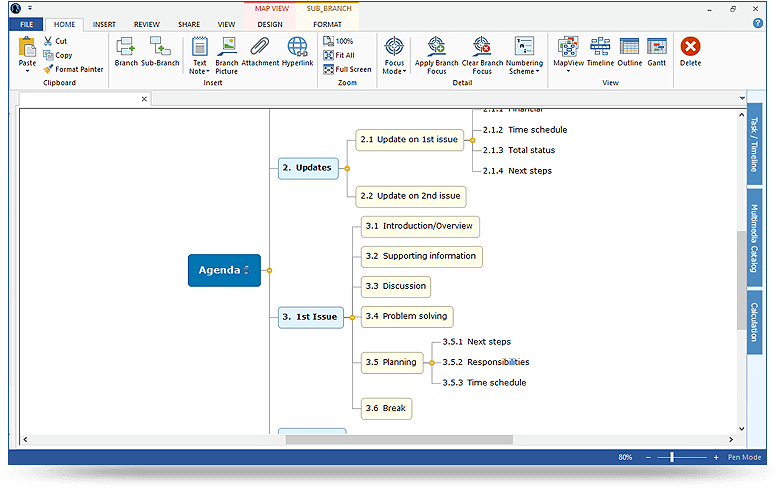Open the Gantt view

(x=657, y=51)
